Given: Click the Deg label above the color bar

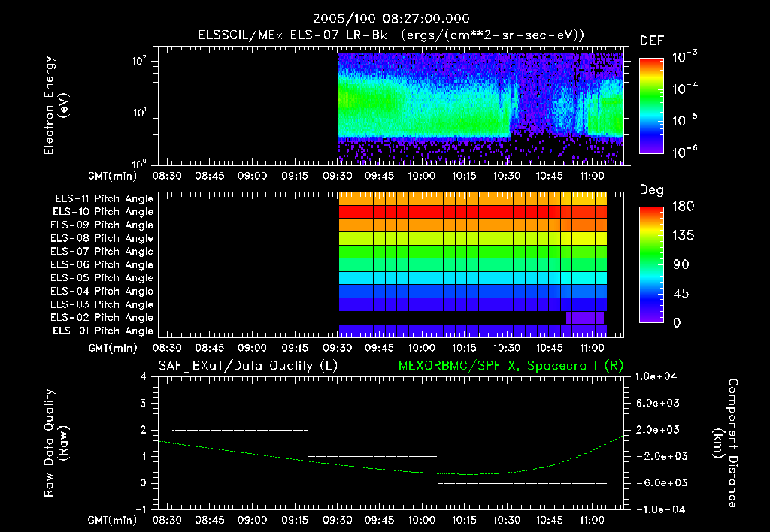Looking at the screenshot, I should pyautogui.click(x=652, y=190).
